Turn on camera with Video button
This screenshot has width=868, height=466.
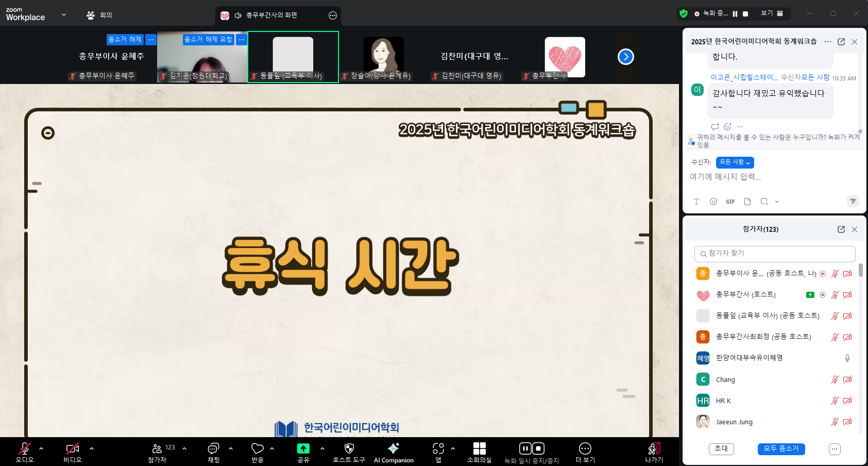(x=73, y=448)
